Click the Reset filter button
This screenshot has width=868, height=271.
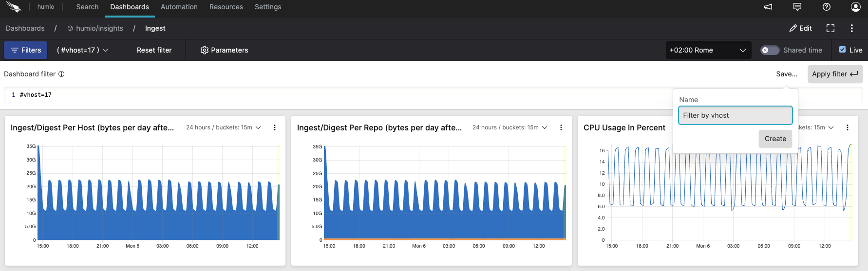[x=154, y=50]
